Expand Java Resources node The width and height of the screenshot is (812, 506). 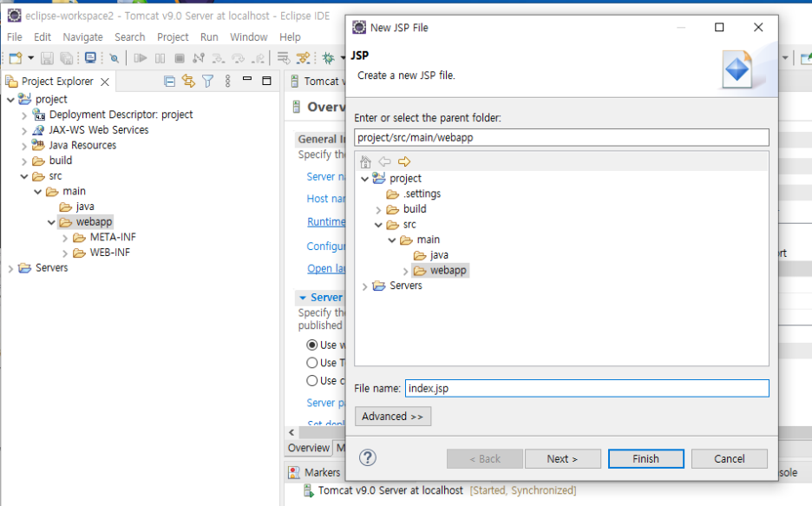[x=24, y=146]
